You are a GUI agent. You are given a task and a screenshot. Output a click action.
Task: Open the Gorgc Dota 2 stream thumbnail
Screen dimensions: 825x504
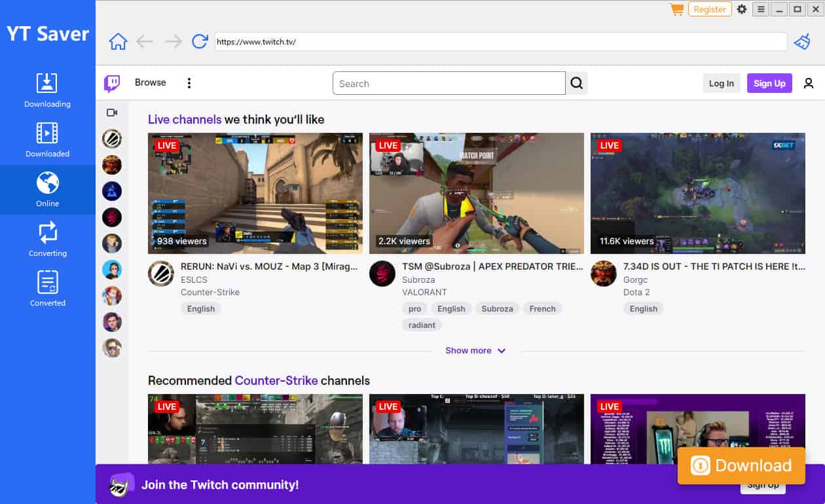coord(698,193)
